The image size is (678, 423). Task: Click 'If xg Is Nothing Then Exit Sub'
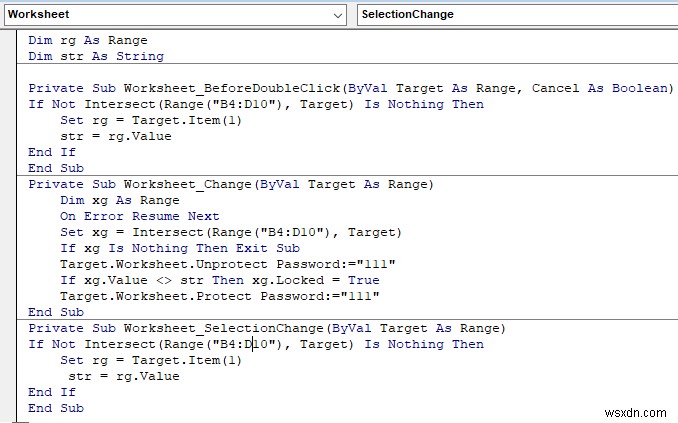[x=180, y=248]
